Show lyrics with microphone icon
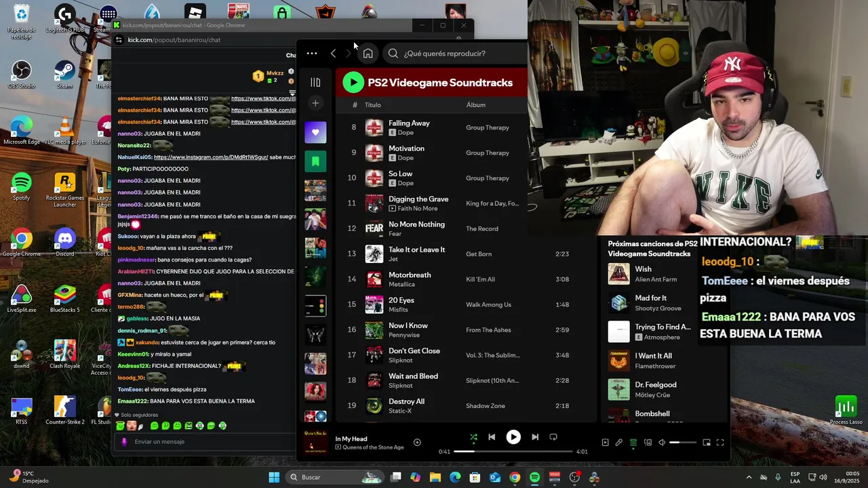 coord(618,443)
